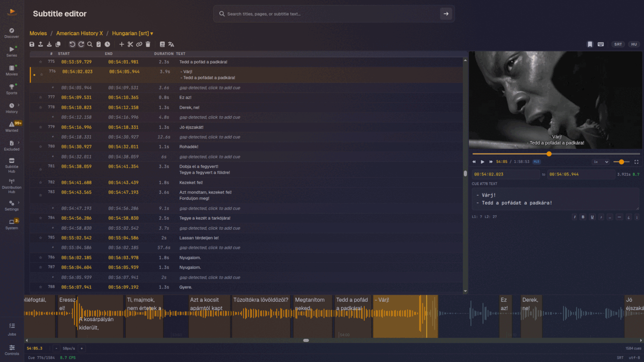
Task: Click the save icon in the editor toolbar
Action: click(x=32, y=44)
